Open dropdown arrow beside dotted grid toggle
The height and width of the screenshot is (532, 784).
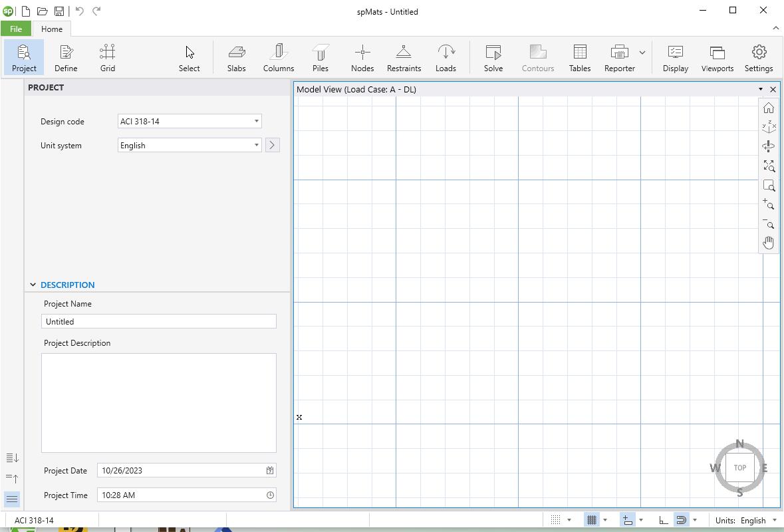click(569, 520)
